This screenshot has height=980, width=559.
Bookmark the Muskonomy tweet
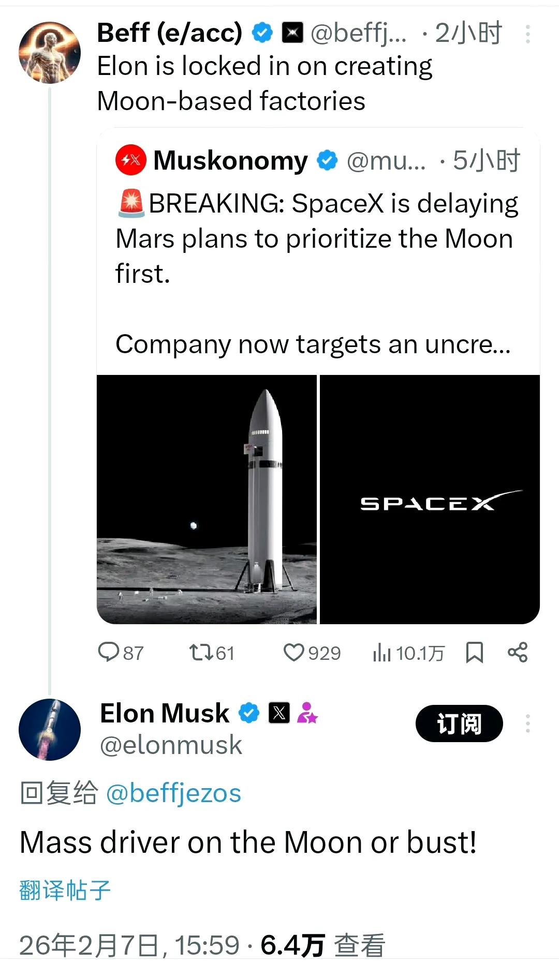pyautogui.click(x=475, y=653)
